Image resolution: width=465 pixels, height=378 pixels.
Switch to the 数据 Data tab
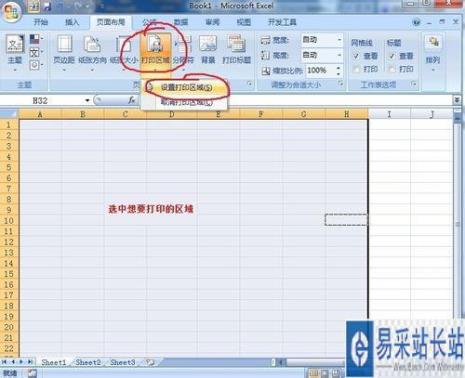point(181,22)
